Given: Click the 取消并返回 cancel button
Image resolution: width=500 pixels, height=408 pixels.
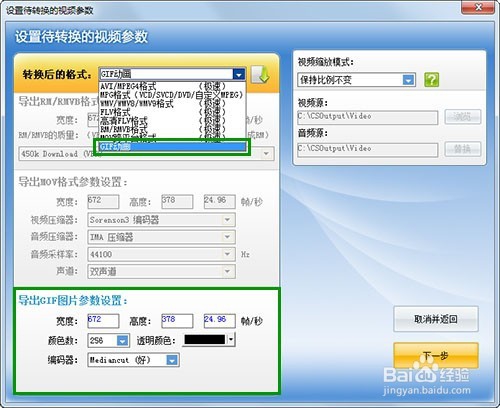Looking at the screenshot, I should [x=436, y=319].
